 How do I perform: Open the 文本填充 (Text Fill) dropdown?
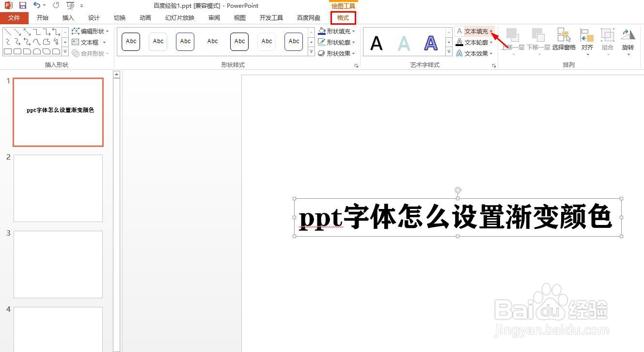491,31
